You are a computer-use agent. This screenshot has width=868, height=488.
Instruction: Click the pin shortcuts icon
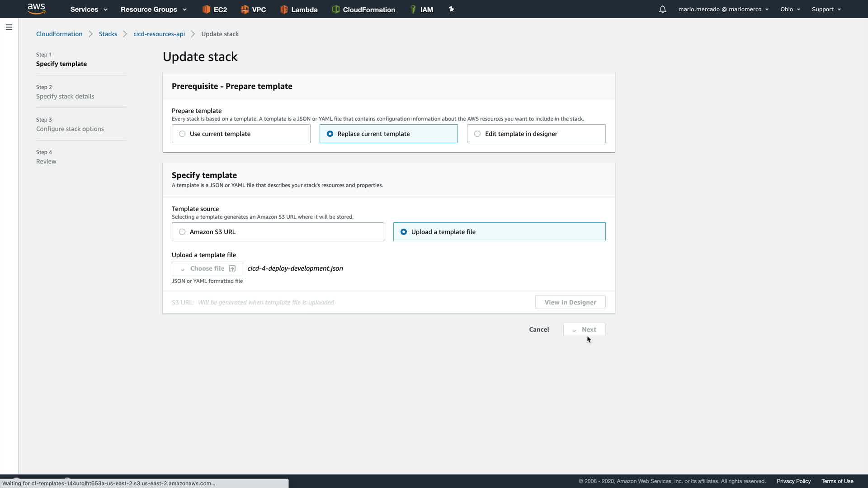click(451, 9)
